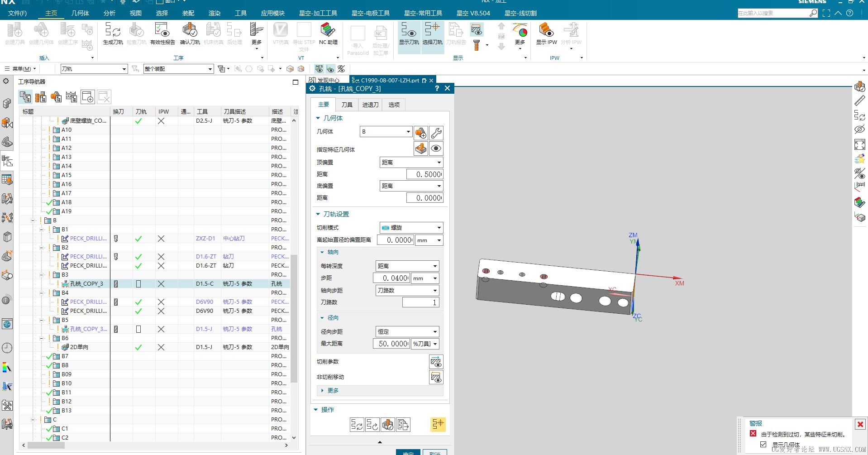Open the 每转深度 dropdown
The image size is (868, 455).
407,266
